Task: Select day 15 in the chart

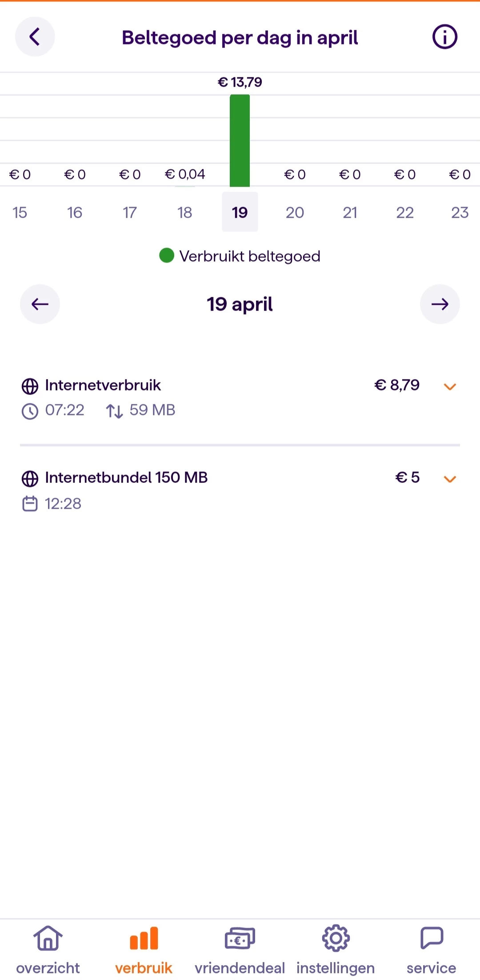Action: pyautogui.click(x=20, y=212)
